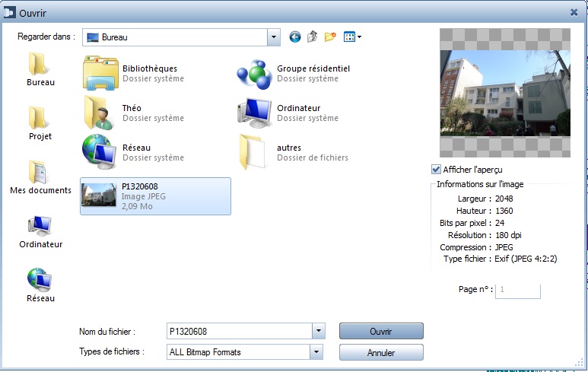The height and width of the screenshot is (372, 588).
Task: Click the image preview pane
Action: click(x=505, y=93)
